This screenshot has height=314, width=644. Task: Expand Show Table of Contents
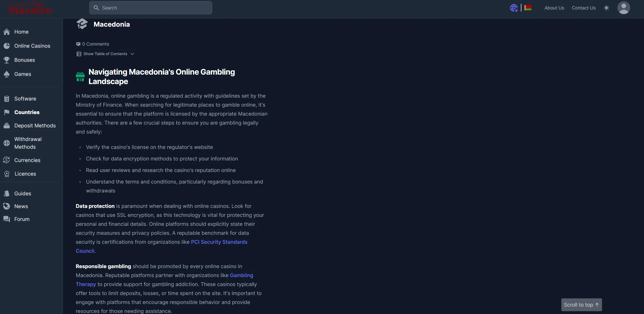click(105, 54)
